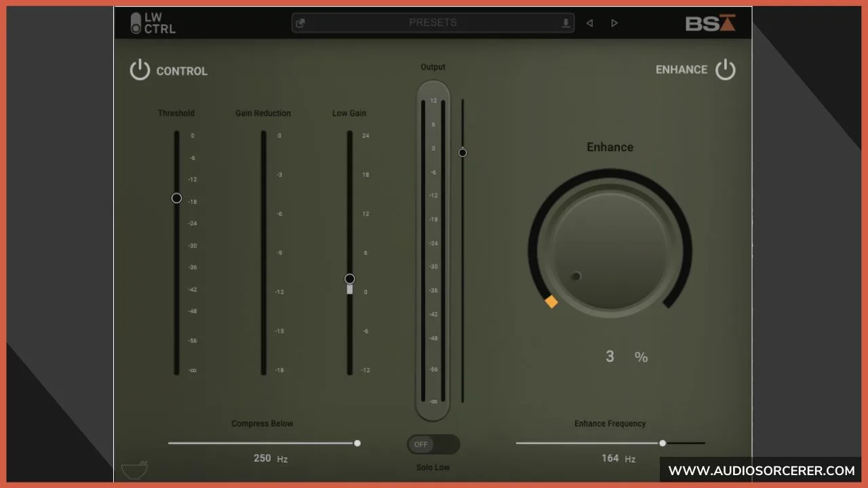Click the LW CTRL microphone logo icon

point(135,22)
